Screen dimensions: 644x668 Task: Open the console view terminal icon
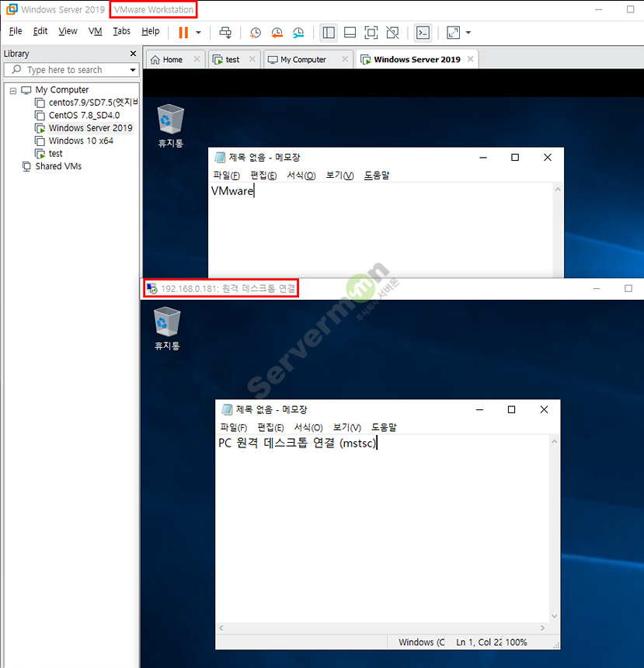click(x=423, y=33)
